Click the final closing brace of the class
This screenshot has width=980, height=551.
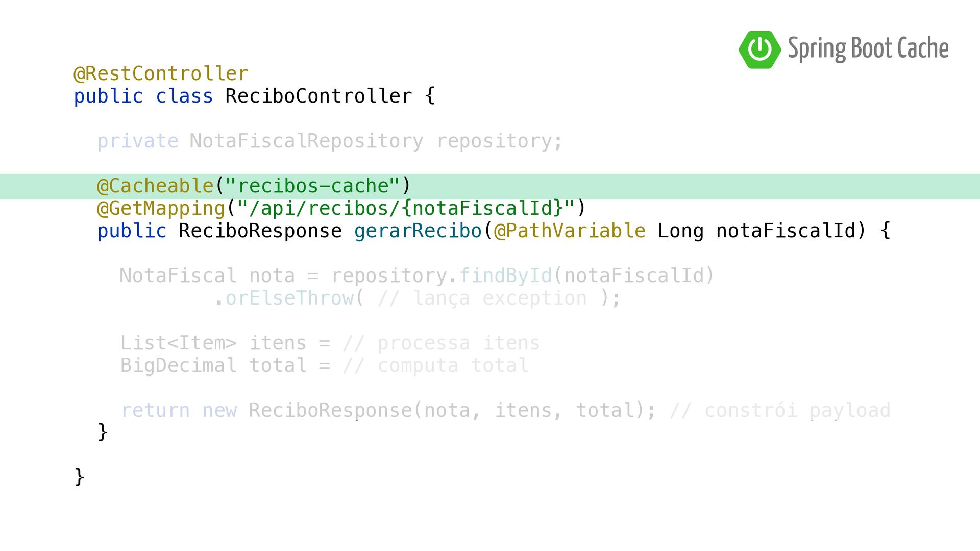79,477
